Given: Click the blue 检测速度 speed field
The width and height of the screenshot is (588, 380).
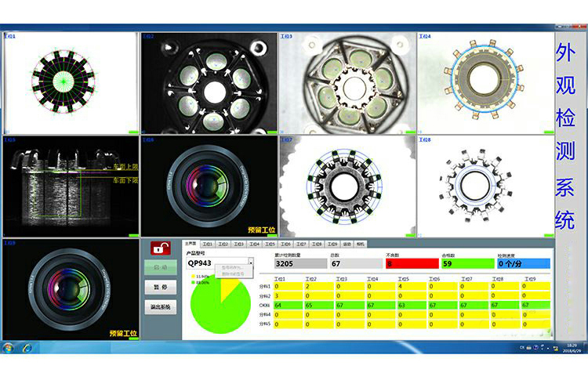Looking at the screenshot, I should point(524,264).
